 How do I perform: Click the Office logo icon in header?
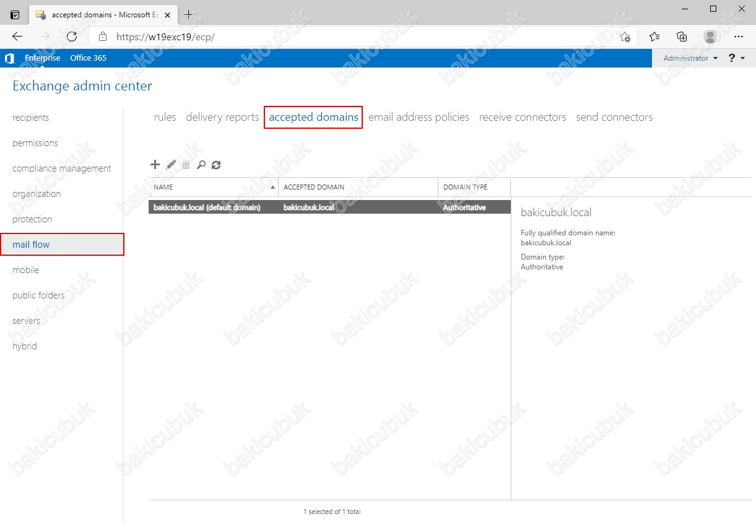(9, 58)
